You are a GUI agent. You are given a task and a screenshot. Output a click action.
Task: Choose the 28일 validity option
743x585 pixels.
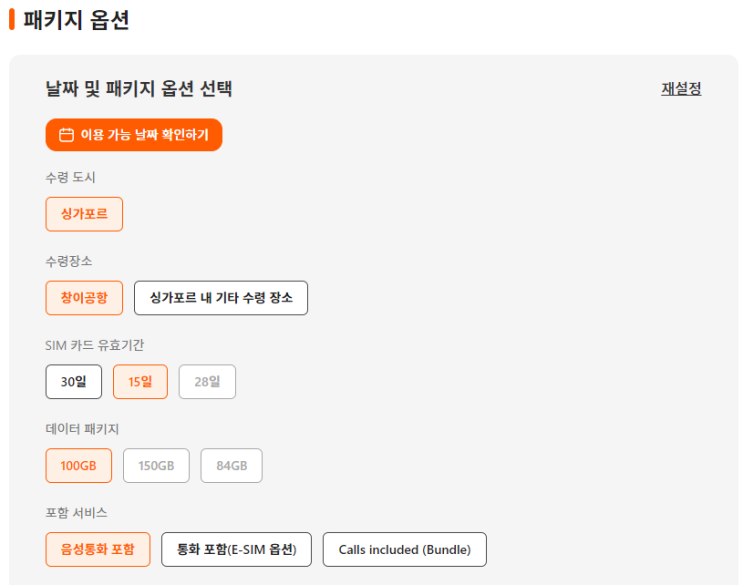(207, 382)
